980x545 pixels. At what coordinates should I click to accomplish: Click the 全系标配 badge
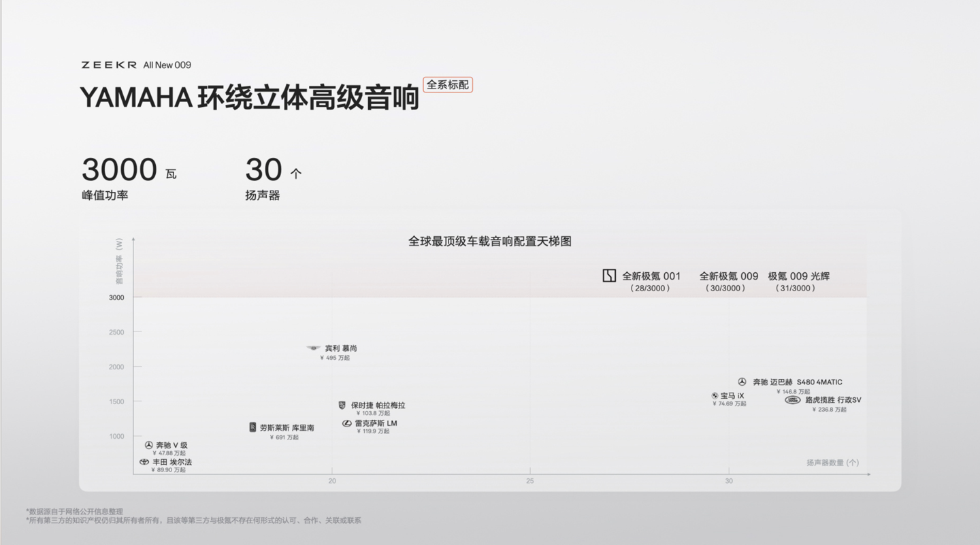pos(447,85)
